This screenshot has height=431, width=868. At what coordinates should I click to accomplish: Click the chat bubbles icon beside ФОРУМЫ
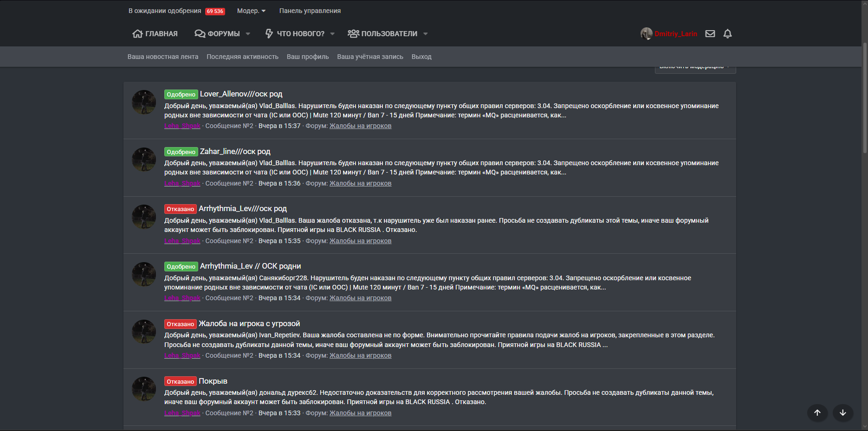pyautogui.click(x=200, y=34)
